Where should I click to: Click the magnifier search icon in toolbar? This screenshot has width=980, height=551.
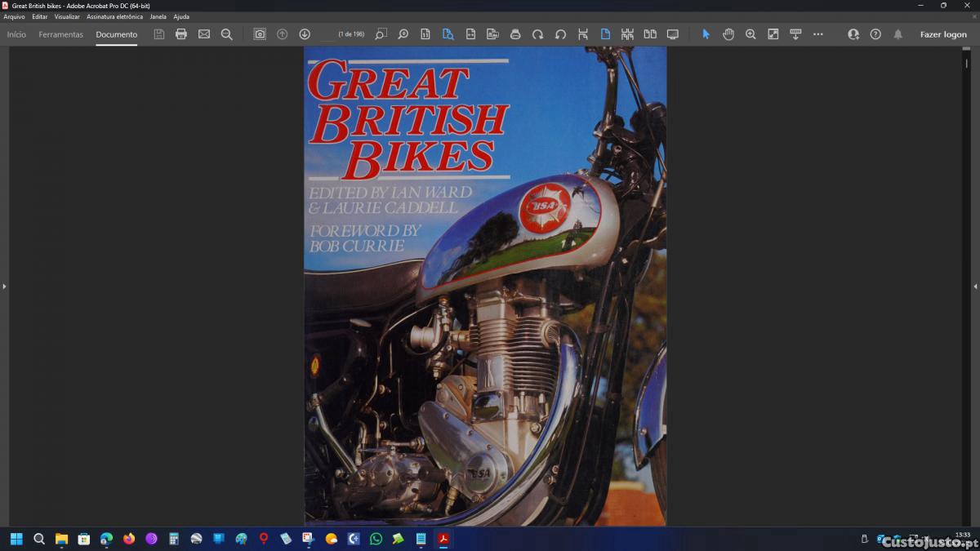(x=227, y=34)
